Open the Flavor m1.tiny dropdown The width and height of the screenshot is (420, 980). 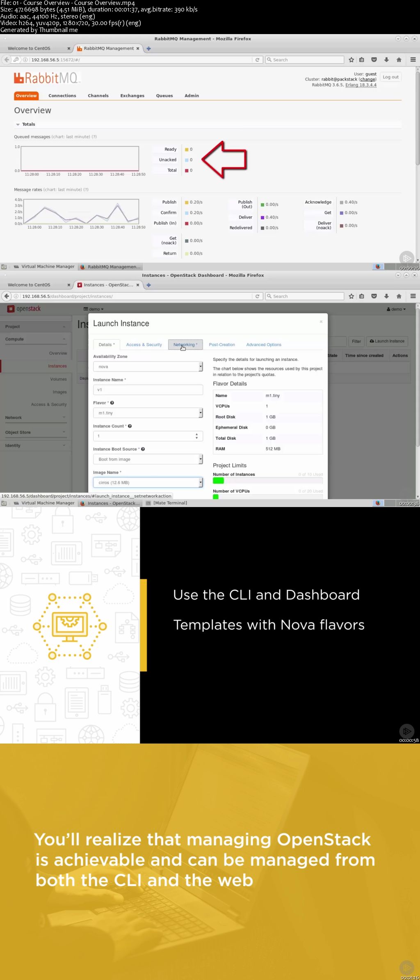tap(148, 413)
